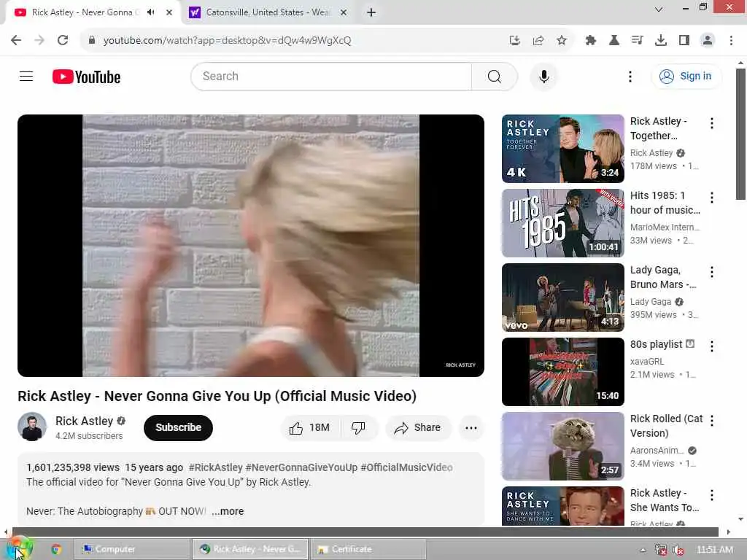Open Rick Astley Together Forever thumbnail
This screenshot has height=560, width=747.
point(562,149)
